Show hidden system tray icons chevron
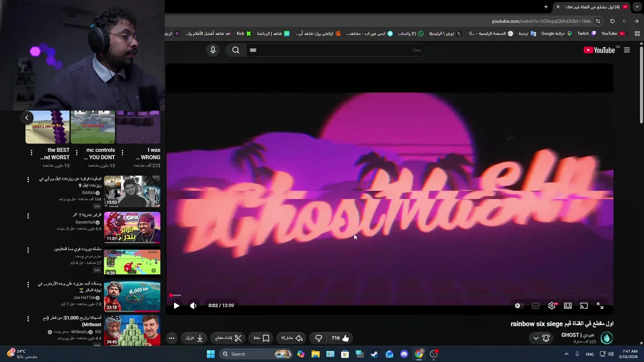 tap(566, 354)
